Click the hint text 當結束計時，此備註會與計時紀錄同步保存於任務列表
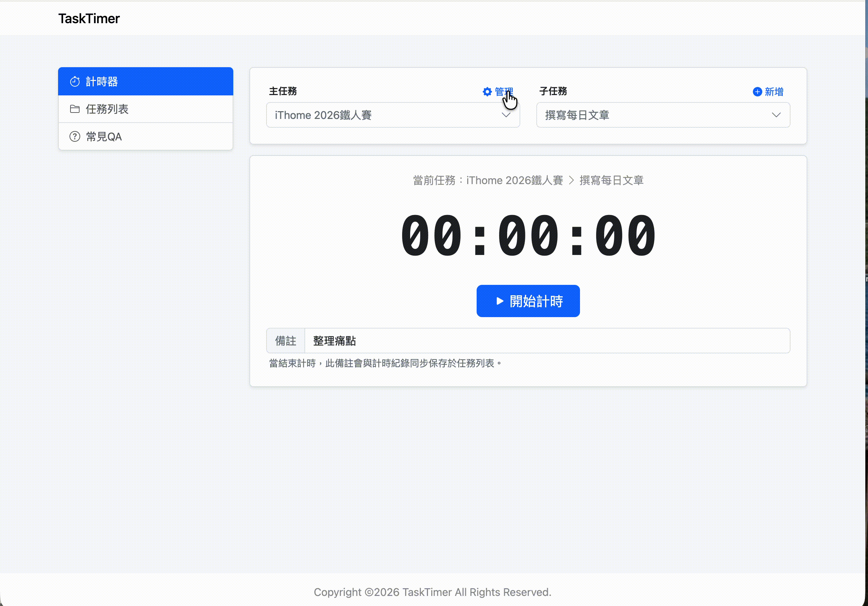Viewport: 868px width, 606px height. 385,363
